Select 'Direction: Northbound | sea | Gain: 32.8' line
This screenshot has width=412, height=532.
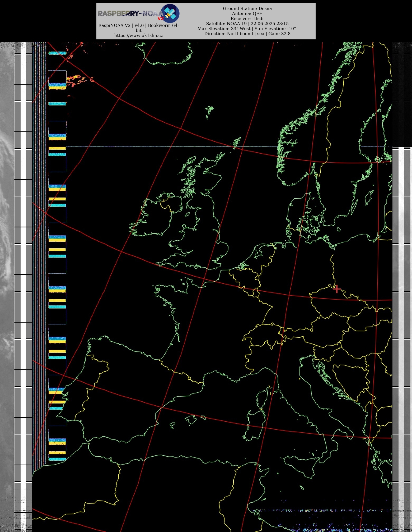point(247,34)
